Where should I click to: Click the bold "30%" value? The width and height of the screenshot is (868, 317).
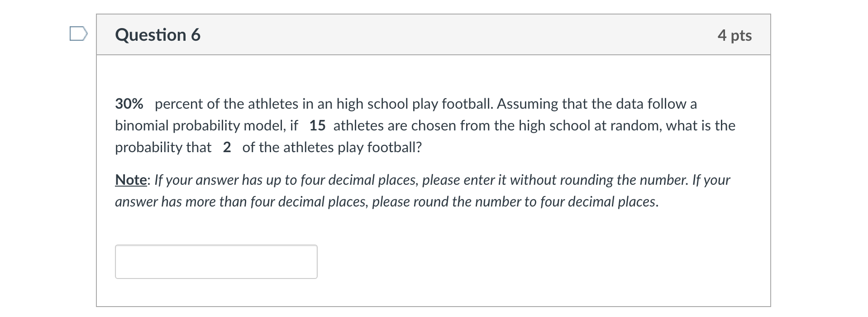129,104
